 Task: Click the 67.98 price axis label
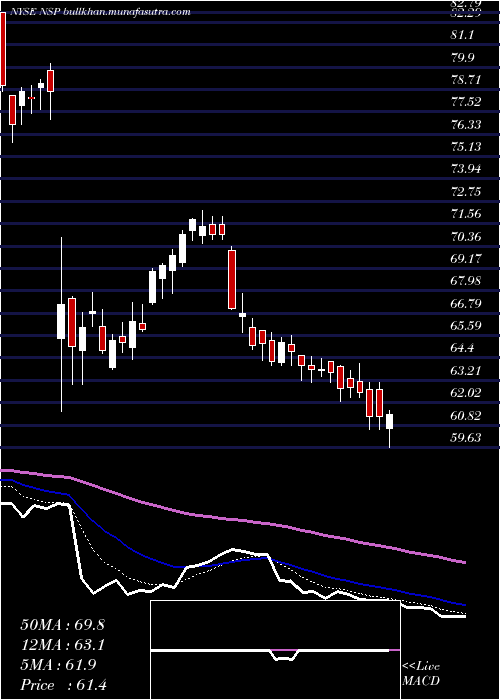(466, 281)
